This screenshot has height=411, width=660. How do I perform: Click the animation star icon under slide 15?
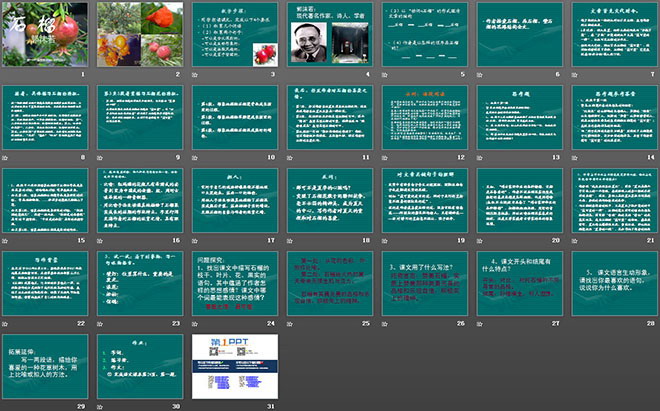tap(6, 241)
